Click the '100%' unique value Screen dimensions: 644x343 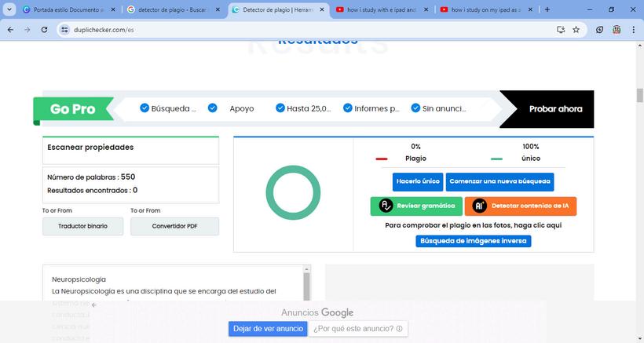[531, 147]
